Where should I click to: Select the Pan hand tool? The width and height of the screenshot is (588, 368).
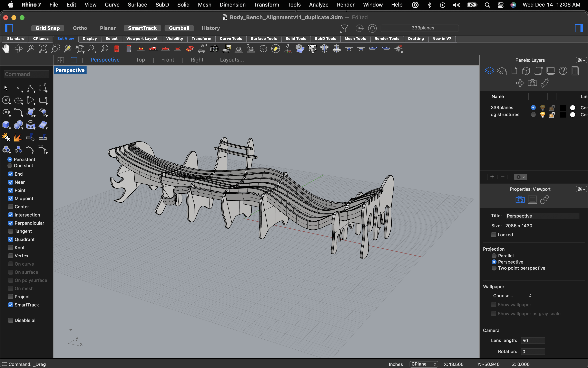coord(6,49)
